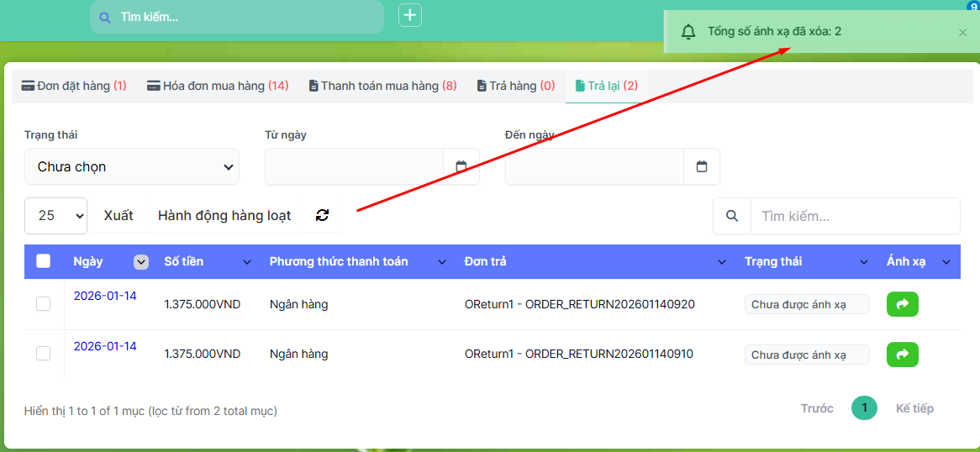Click green mapping arrow for ORDER_RETURN202601140920
This screenshot has width=980, height=452.
(x=902, y=304)
